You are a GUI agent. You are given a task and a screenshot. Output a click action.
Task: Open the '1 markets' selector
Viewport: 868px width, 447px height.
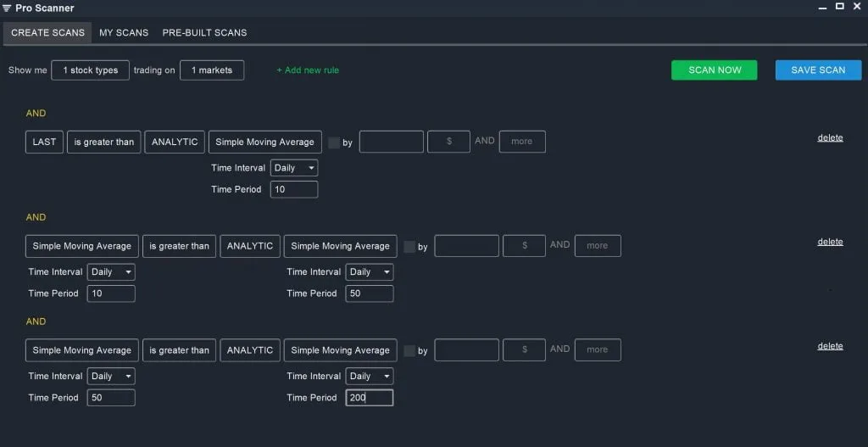212,70
